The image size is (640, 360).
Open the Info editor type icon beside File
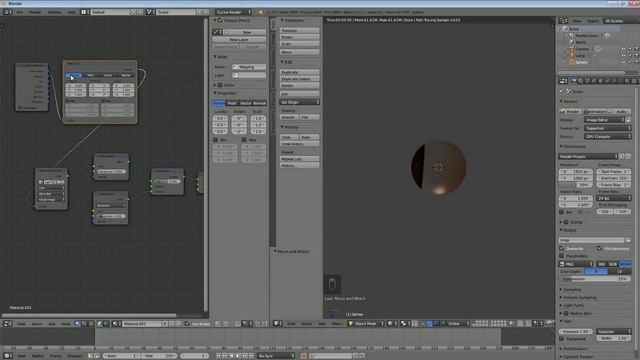point(7,12)
